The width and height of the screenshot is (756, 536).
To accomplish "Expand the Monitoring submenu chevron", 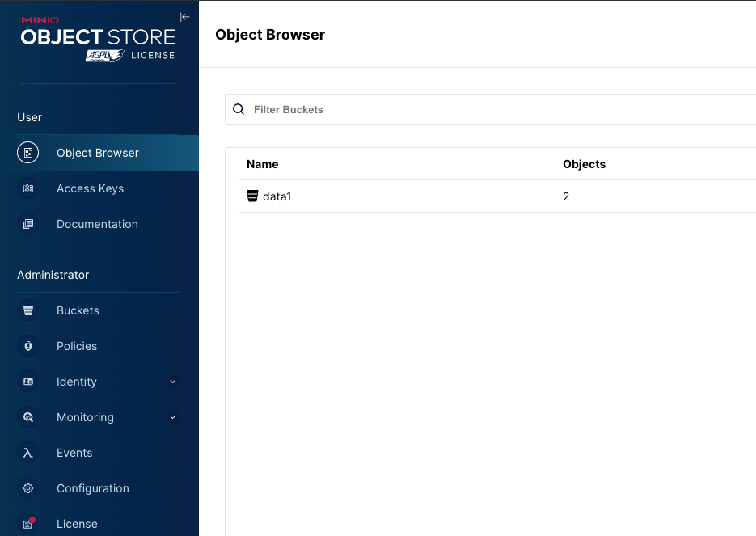I will (172, 417).
